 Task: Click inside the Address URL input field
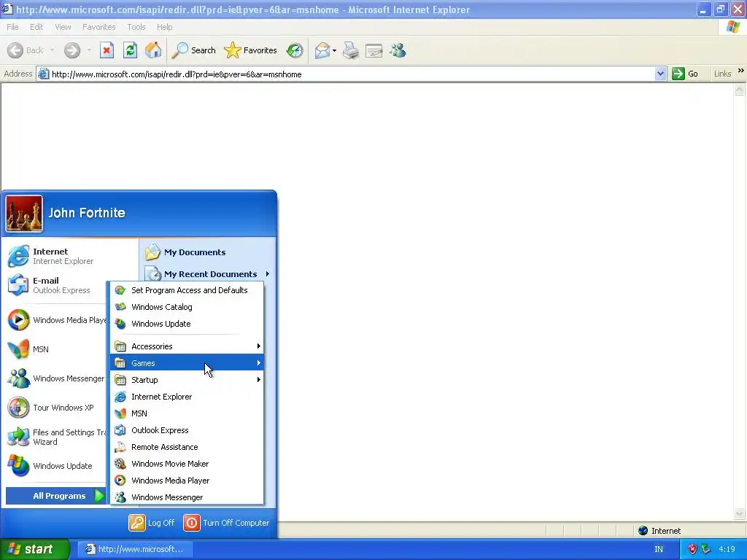pyautogui.click(x=345, y=74)
